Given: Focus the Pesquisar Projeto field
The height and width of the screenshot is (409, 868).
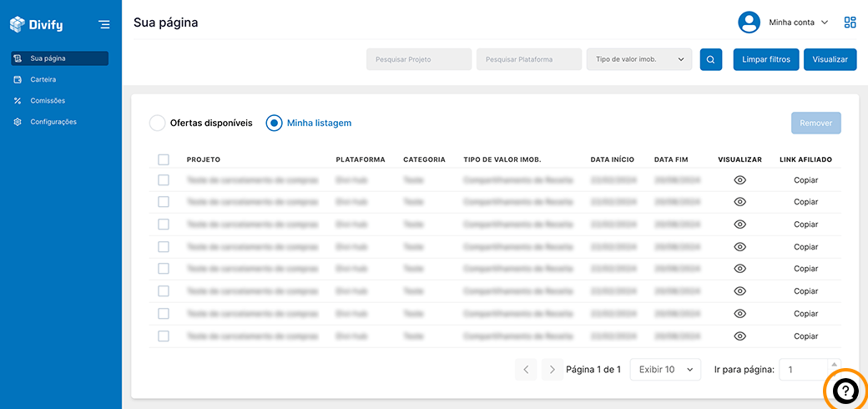Looking at the screenshot, I should pyautogui.click(x=419, y=59).
